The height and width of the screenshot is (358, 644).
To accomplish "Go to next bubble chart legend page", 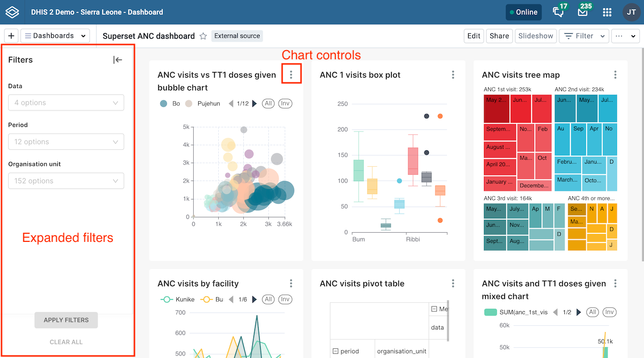I will click(x=255, y=103).
